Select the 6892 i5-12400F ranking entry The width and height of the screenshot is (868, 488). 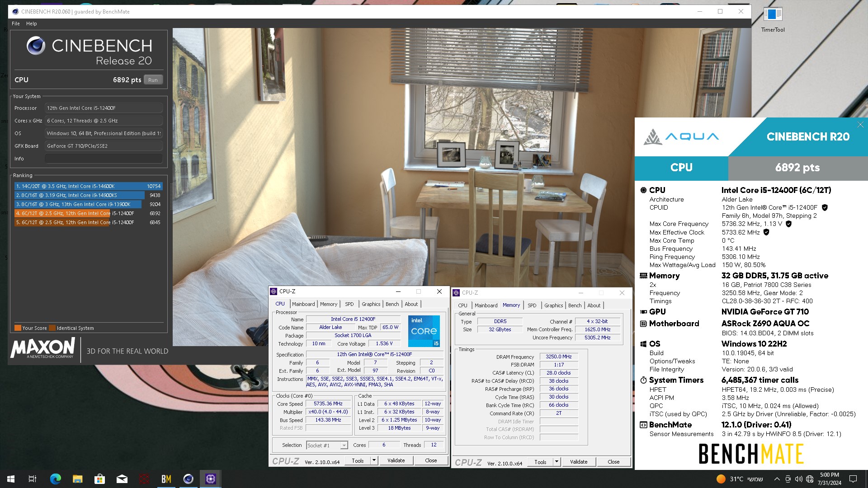88,213
